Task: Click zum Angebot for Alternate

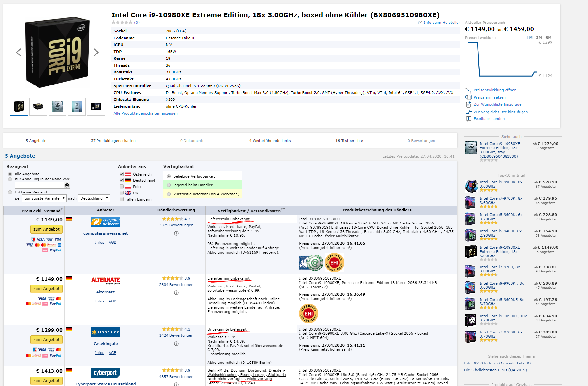Action: (46, 289)
